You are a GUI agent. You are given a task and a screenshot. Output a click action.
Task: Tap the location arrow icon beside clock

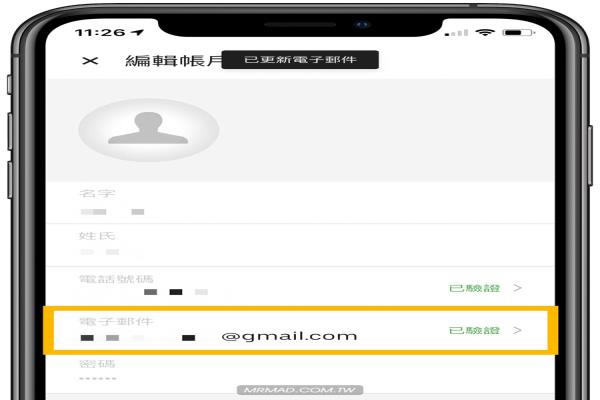(137, 33)
